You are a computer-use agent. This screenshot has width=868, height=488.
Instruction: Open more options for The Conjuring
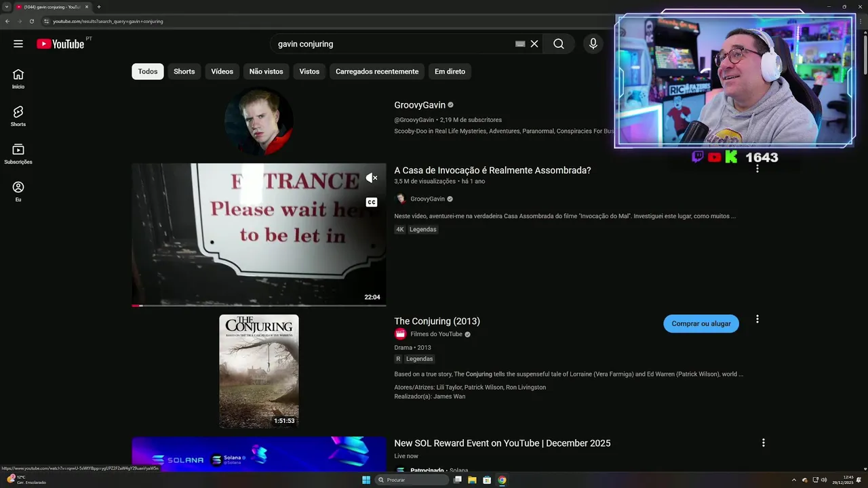[757, 319]
